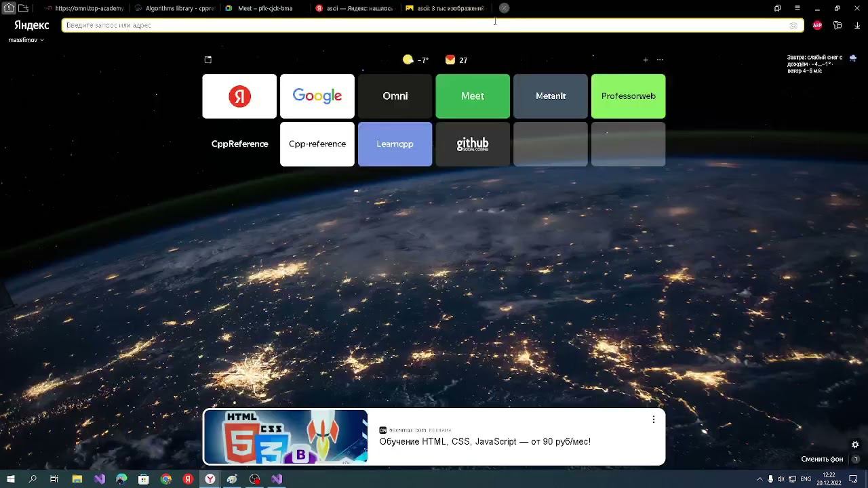Click the window icon left of speed dial
This screenshot has width=868, height=488.
point(208,60)
